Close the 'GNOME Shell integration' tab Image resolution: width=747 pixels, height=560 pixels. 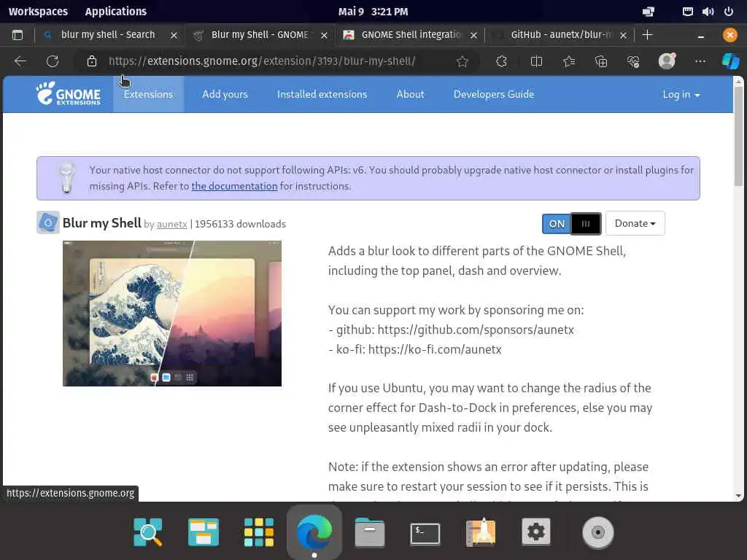click(473, 35)
